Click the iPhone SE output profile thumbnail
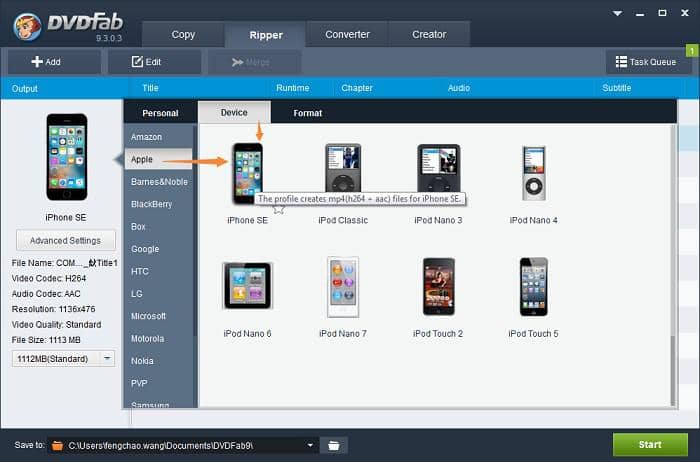Image resolution: width=700 pixels, height=462 pixels. pos(67,157)
